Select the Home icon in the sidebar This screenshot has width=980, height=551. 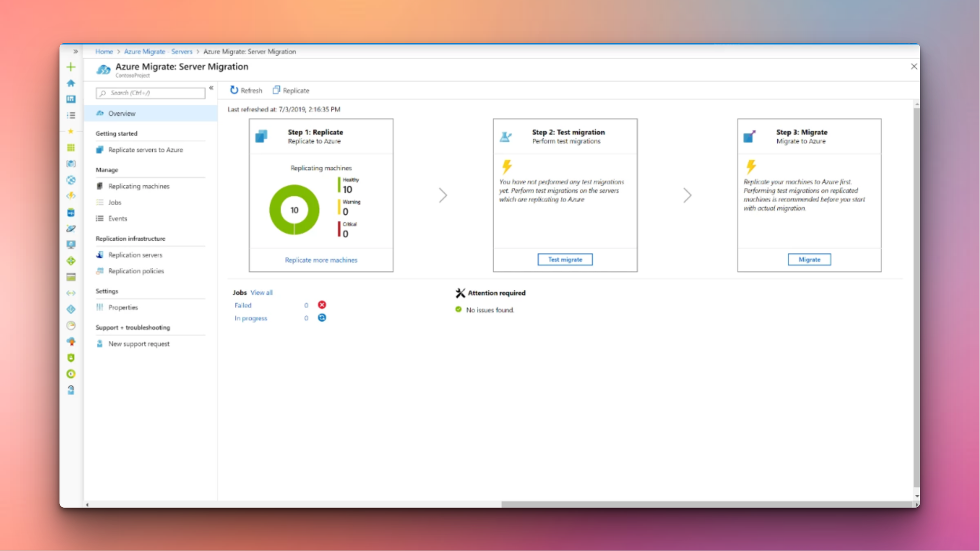[x=71, y=83]
